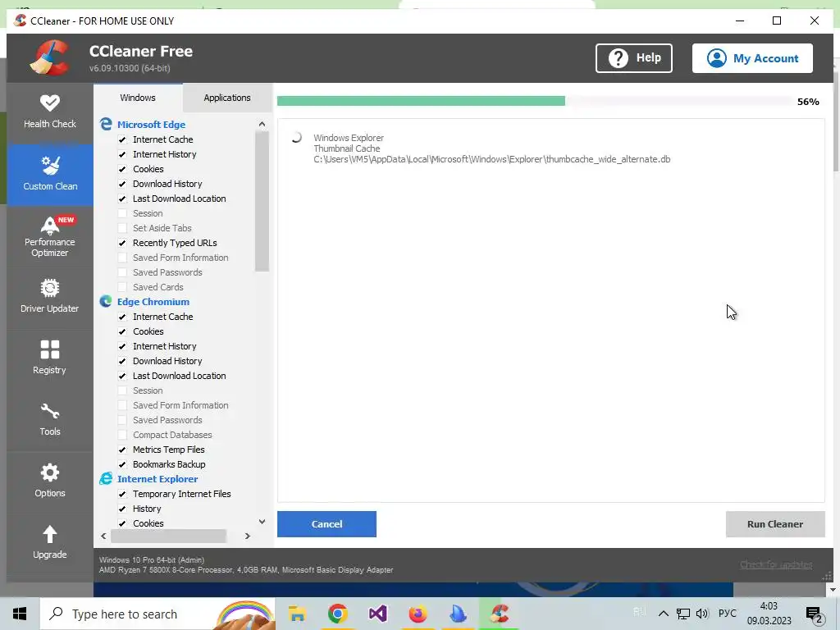Uncheck Metrics Temp Files
The height and width of the screenshot is (630, 840).
click(x=122, y=450)
